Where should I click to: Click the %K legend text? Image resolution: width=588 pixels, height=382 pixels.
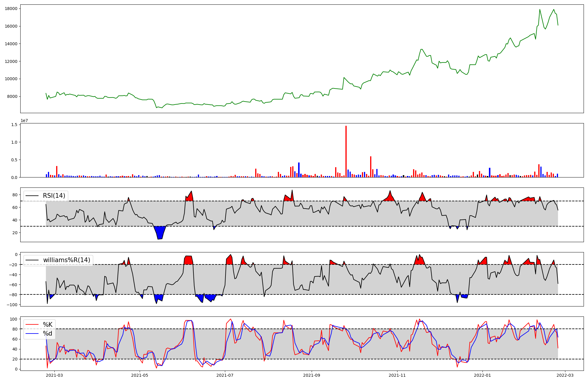pos(48,325)
